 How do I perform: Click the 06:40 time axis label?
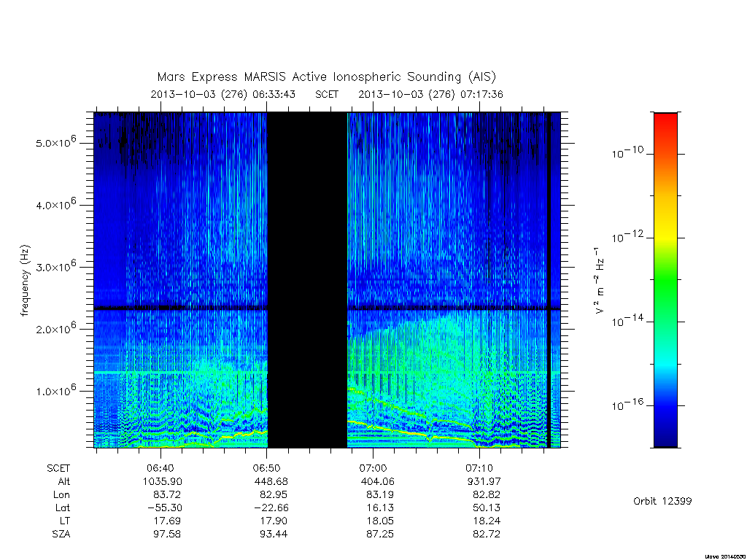point(160,468)
